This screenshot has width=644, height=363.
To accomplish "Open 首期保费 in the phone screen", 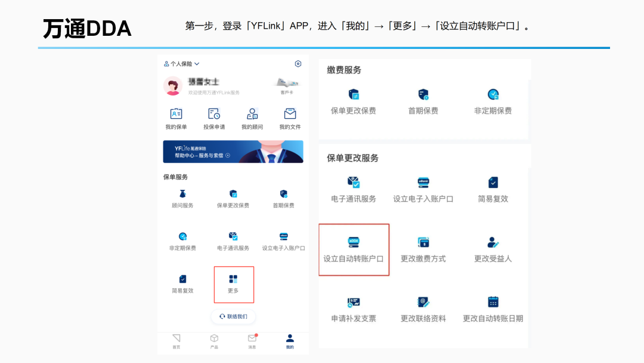I will 283,199.
